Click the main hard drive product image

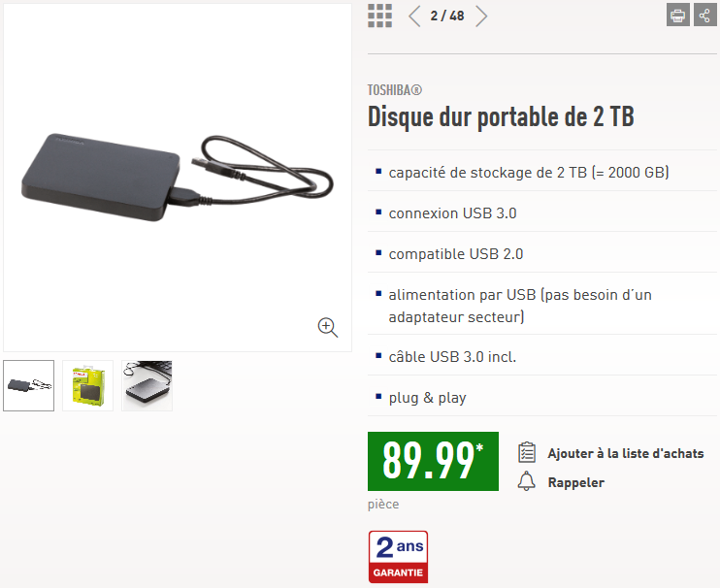coord(178,178)
